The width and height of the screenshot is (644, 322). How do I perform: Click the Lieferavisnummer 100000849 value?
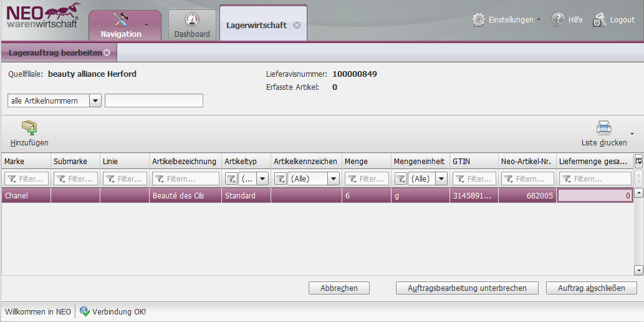(x=355, y=74)
